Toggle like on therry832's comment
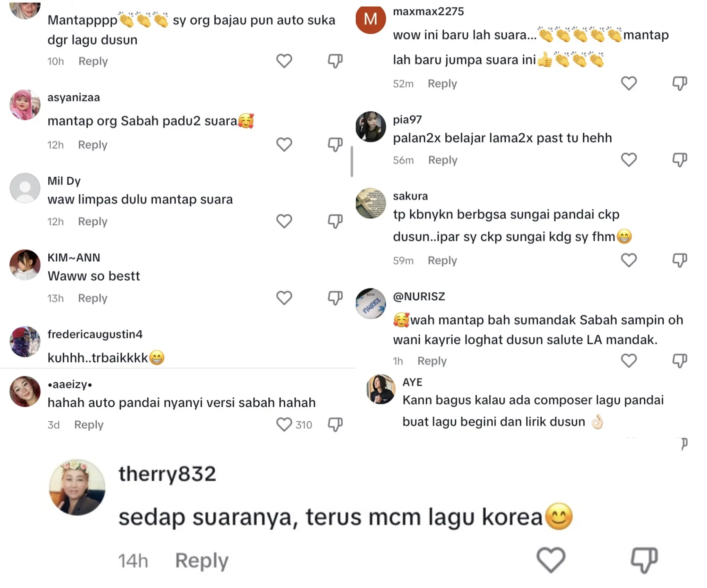Screen dimensions: 707x588 pyautogui.click(x=550, y=559)
